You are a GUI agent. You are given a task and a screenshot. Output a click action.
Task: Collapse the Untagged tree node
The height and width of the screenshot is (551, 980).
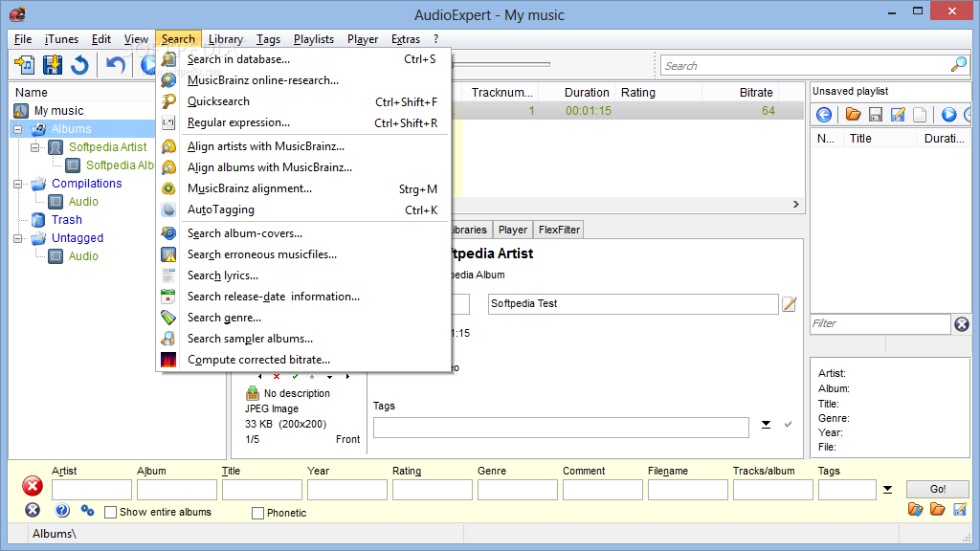click(x=17, y=238)
